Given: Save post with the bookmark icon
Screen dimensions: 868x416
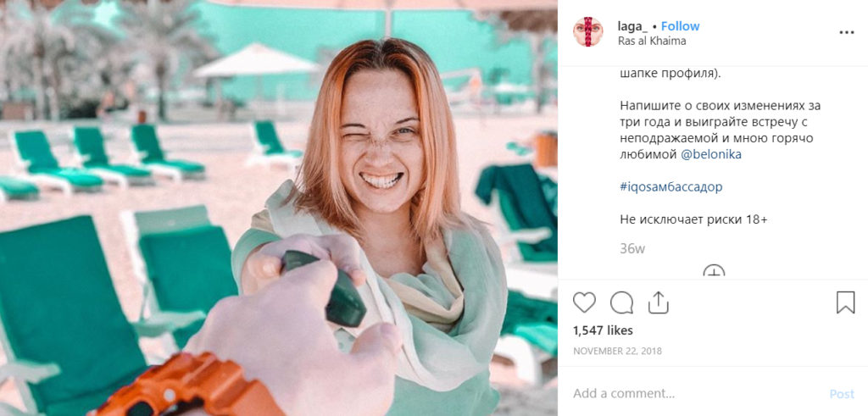Looking at the screenshot, I should tap(845, 302).
